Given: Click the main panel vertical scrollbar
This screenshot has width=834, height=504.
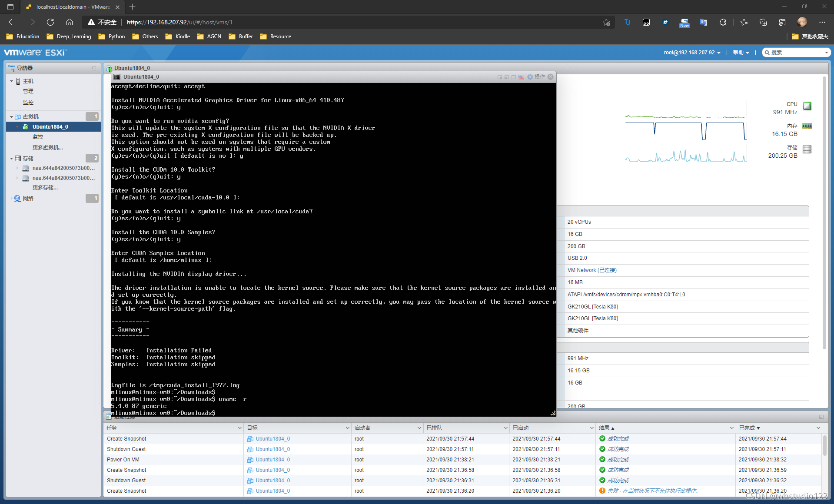Looking at the screenshot, I should coord(824,213).
